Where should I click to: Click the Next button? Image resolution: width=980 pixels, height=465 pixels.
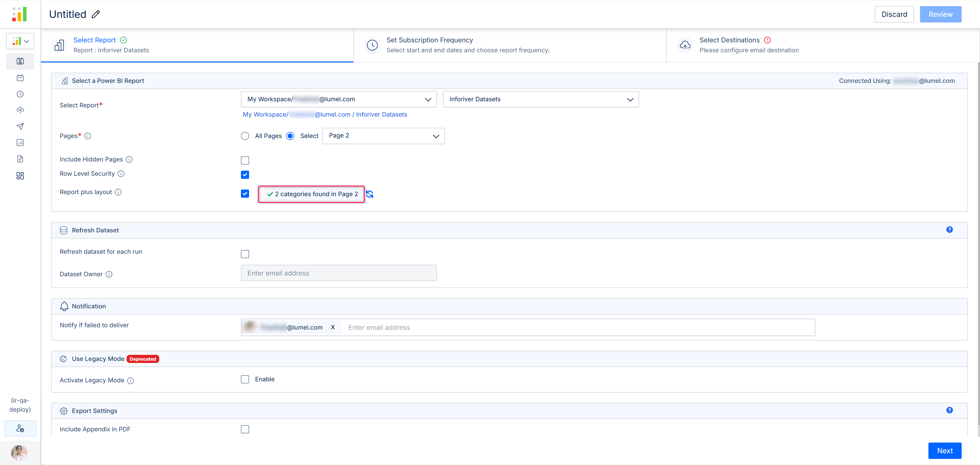coord(944,450)
